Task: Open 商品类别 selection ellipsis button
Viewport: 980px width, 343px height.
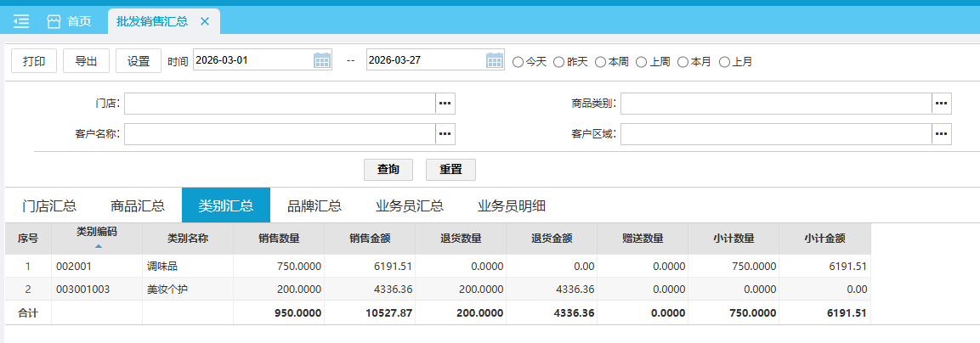Action: [x=941, y=104]
